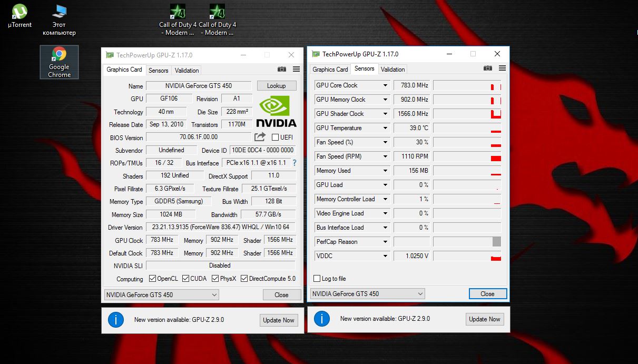Click the Bus Interface question mark help icon
Viewport: 638px width, 364px height.
click(295, 163)
